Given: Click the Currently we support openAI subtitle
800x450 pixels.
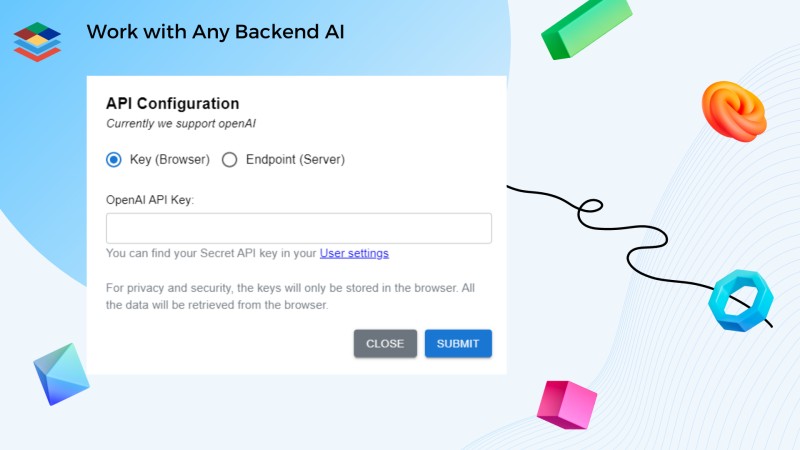Looking at the screenshot, I should (181, 123).
